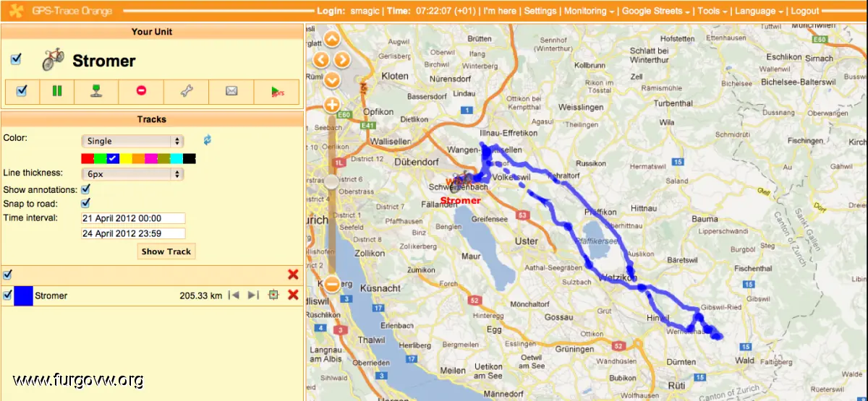This screenshot has height=401, width=868.
Task: Click the Stromer track name in list
Action: click(51, 296)
